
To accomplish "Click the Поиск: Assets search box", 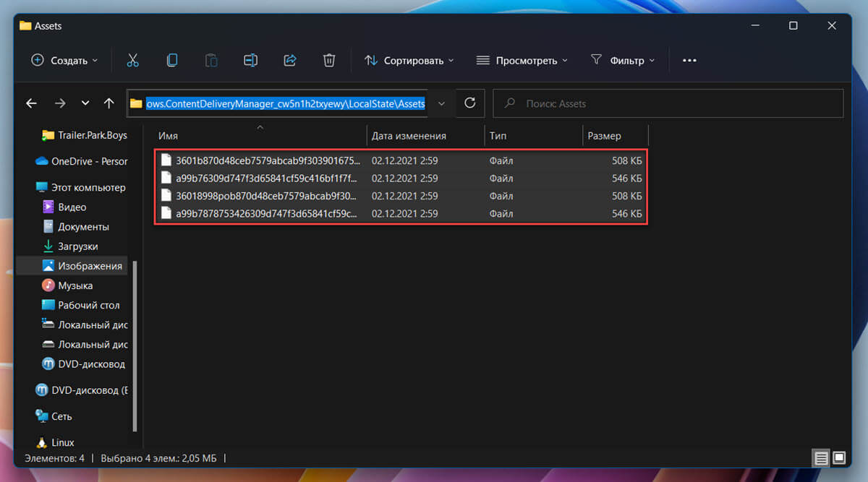I will [668, 103].
